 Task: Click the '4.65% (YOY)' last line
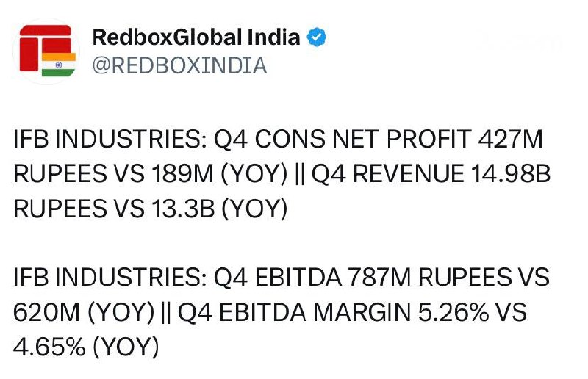pyautogui.click(x=86, y=347)
